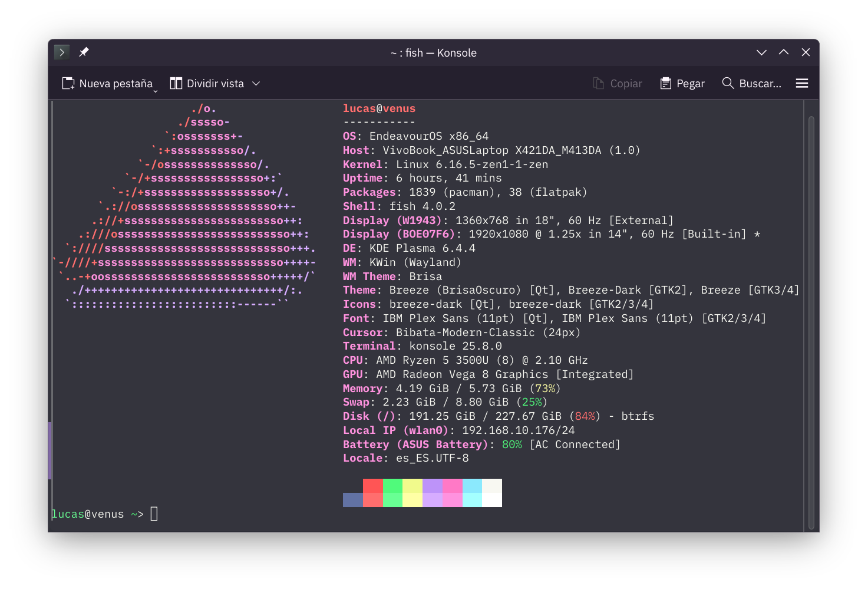This screenshot has width=868, height=589.
Task: Toggle the pin window icon
Action: [x=84, y=52]
